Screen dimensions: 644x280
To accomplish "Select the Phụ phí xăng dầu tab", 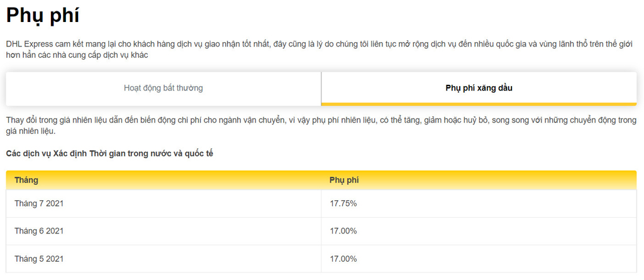I will point(479,88).
